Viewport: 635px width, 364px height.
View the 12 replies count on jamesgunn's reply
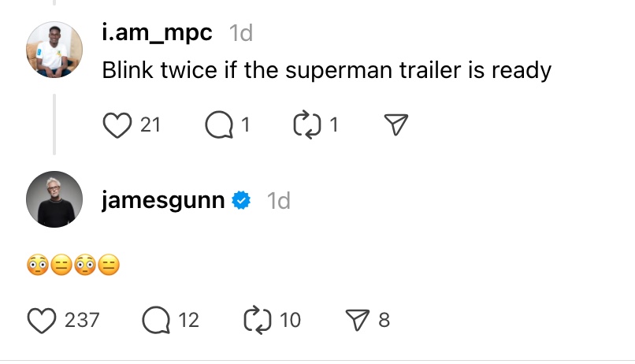(188, 320)
